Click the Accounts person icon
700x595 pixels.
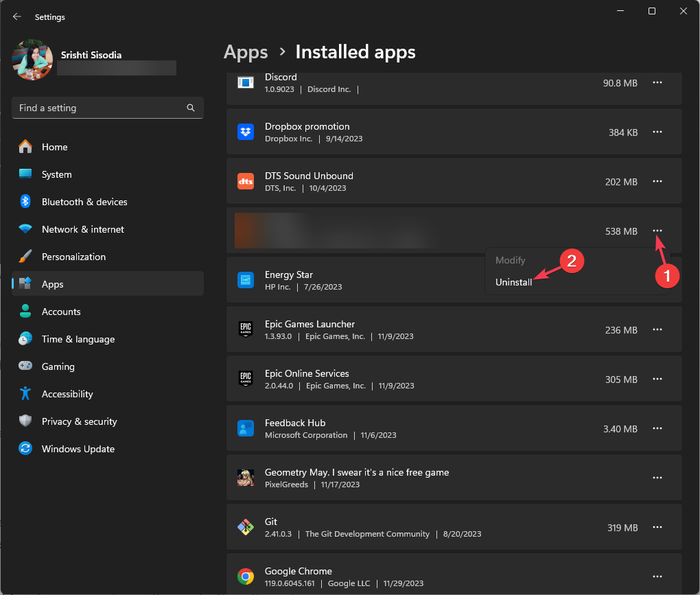(25, 311)
